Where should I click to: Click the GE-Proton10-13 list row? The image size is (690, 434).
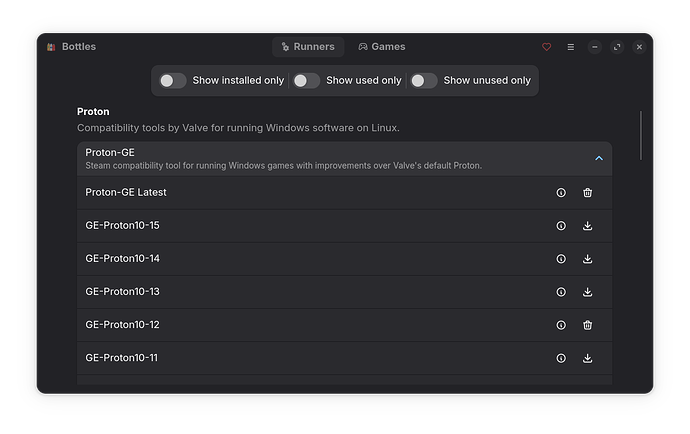tap(345, 292)
